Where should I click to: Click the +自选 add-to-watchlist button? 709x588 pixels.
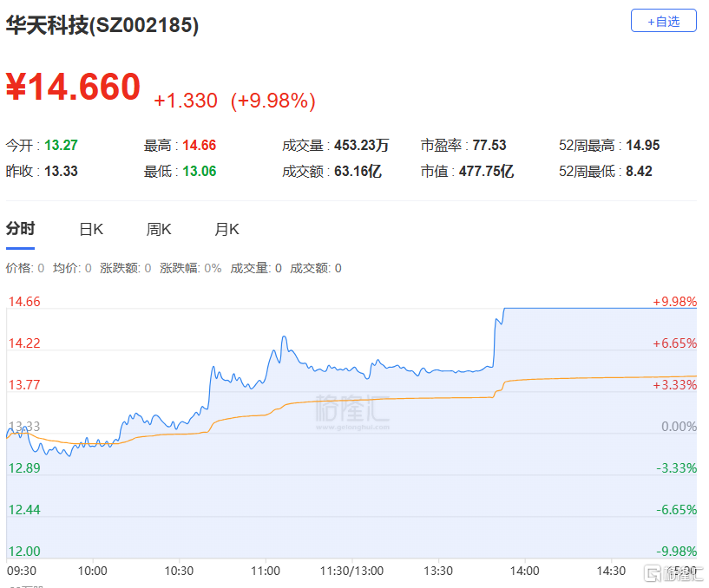pyautogui.click(x=663, y=21)
